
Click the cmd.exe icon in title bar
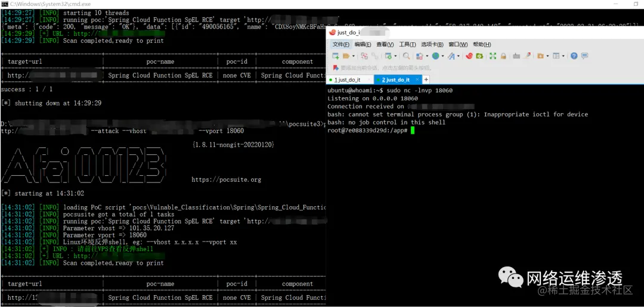click(x=5, y=4)
